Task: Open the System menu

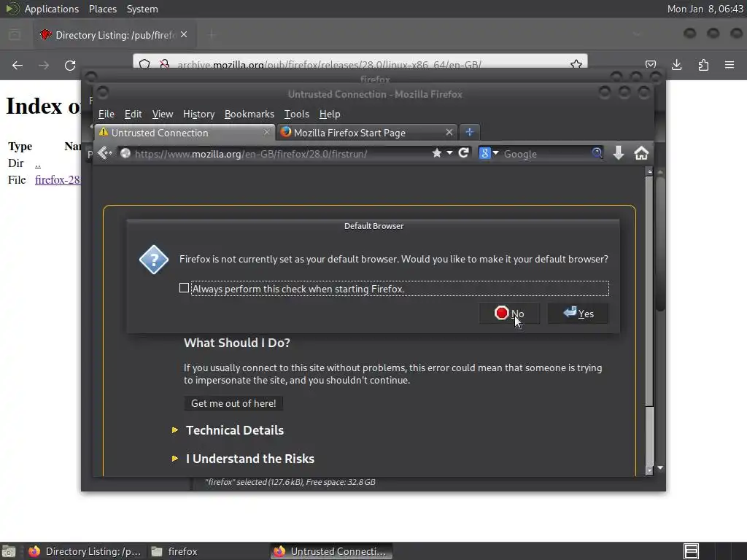Action: click(142, 9)
